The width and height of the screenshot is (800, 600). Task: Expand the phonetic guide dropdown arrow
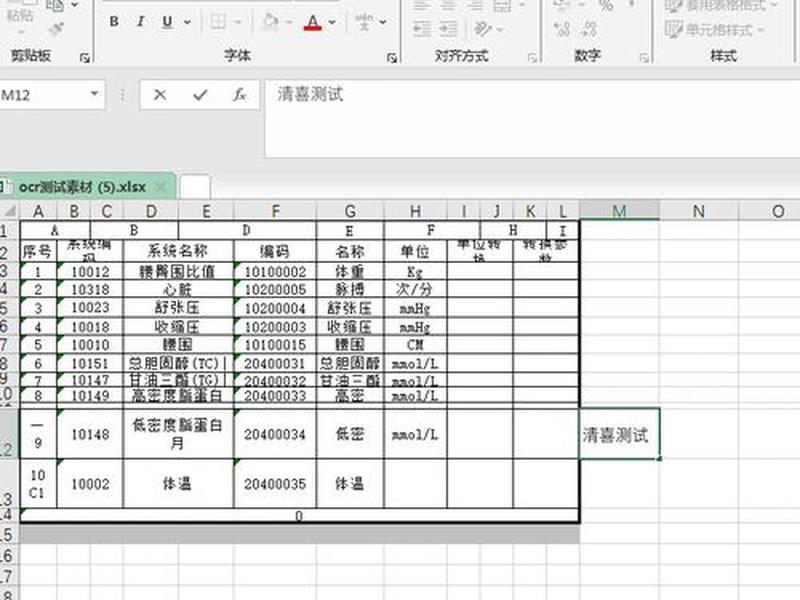pyautogui.click(x=383, y=22)
